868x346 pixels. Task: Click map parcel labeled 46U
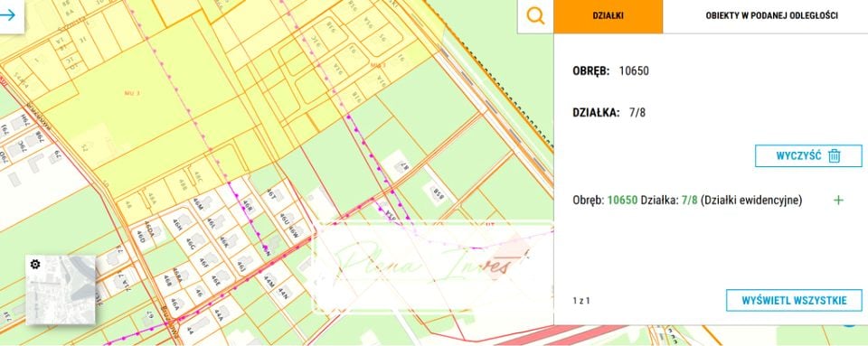285,218
